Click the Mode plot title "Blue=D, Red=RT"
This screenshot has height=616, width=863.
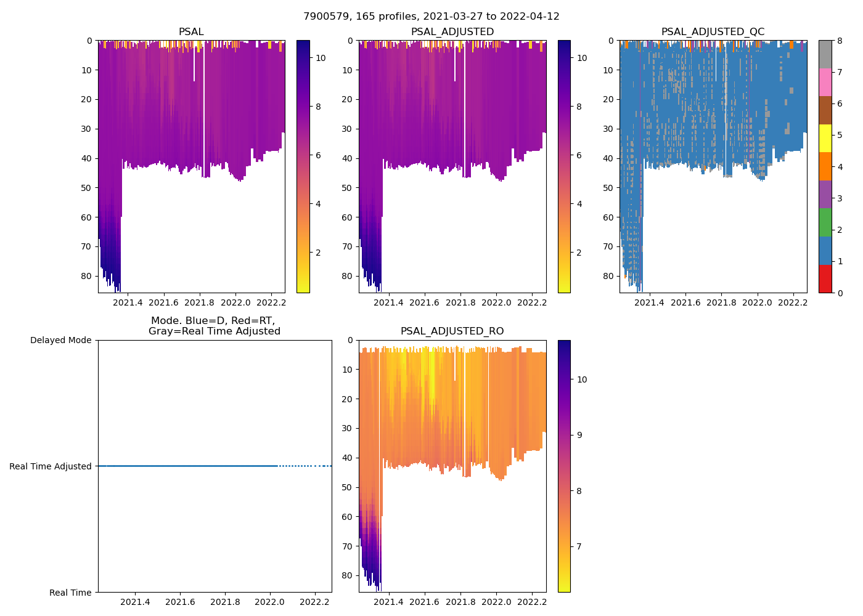[214, 326]
